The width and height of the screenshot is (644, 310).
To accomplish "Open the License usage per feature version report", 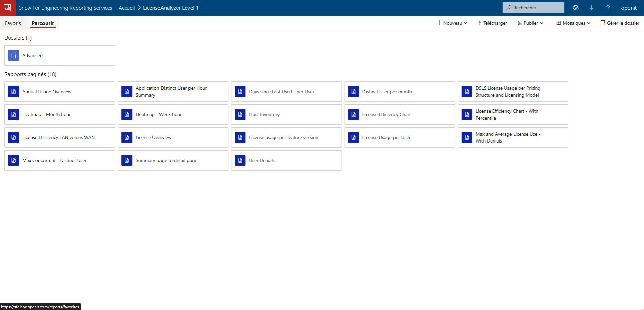I will 284,137.
